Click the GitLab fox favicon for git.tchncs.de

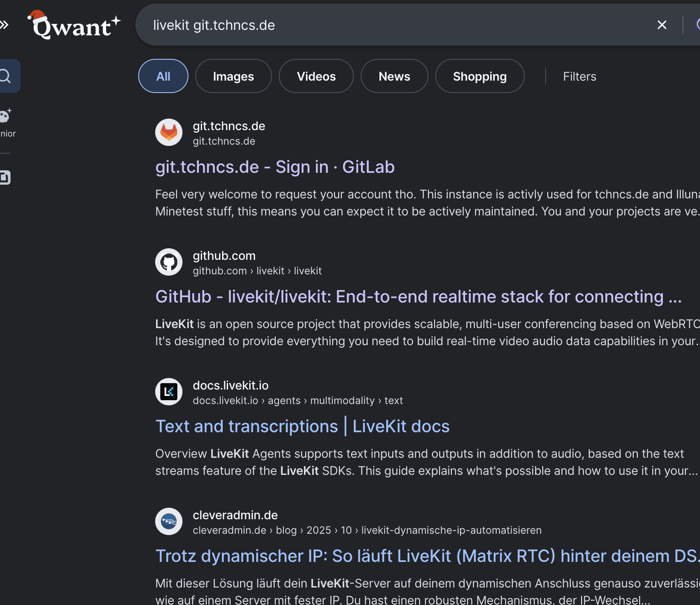click(169, 132)
